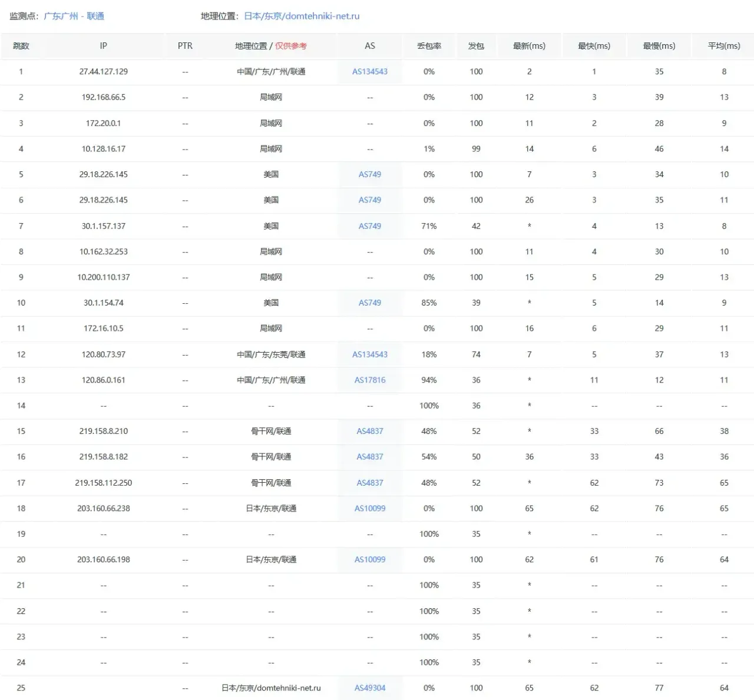This screenshot has height=700, width=754.
Task: Select IP address 10.128.16.17
Action: [104, 149]
